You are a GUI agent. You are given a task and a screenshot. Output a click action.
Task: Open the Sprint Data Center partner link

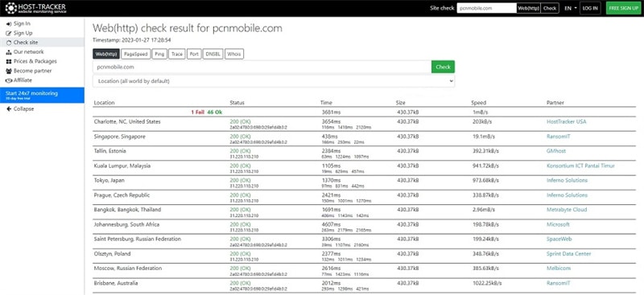click(569, 254)
